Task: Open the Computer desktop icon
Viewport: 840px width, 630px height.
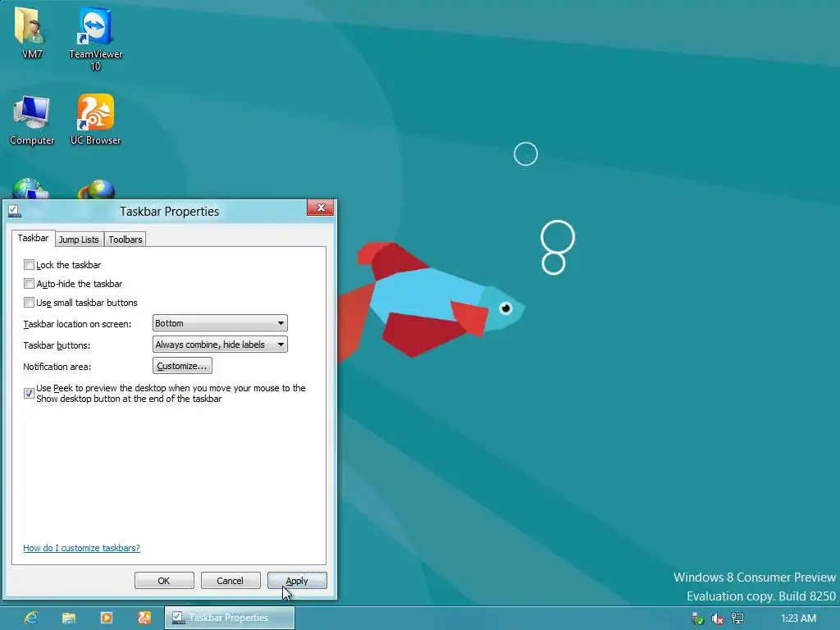Action: tap(32, 120)
